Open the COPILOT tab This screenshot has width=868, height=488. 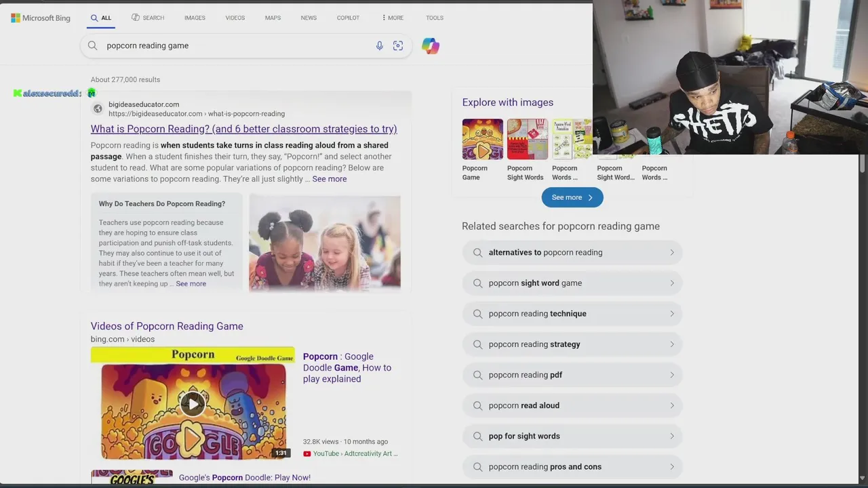348,18
